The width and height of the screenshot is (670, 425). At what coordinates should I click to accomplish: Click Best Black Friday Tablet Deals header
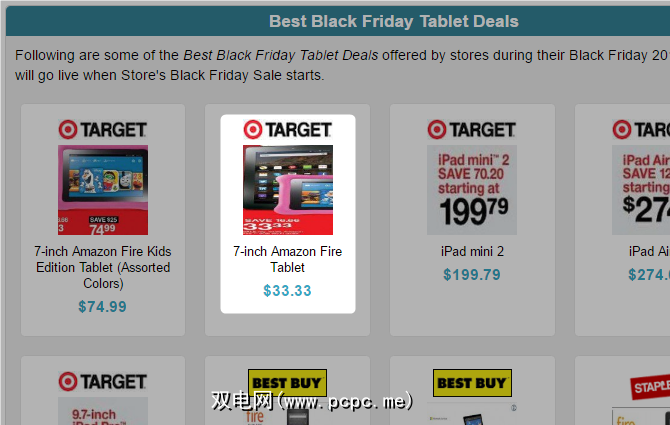[394, 21]
